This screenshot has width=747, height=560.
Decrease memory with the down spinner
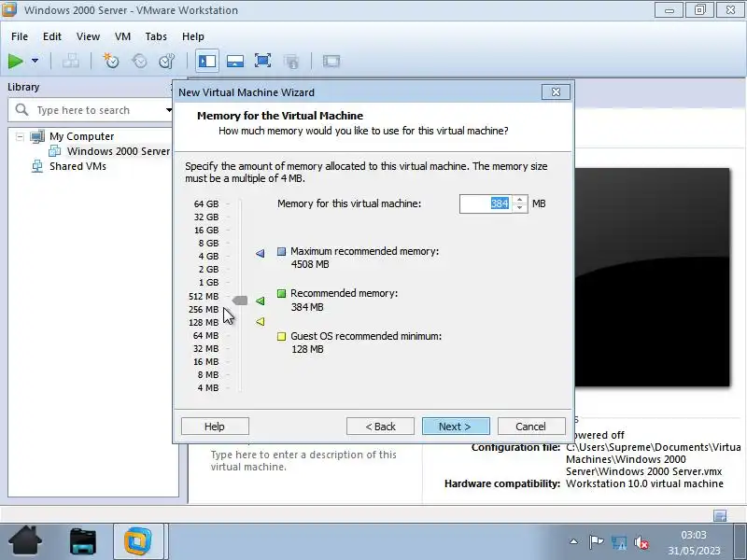pyautogui.click(x=520, y=208)
